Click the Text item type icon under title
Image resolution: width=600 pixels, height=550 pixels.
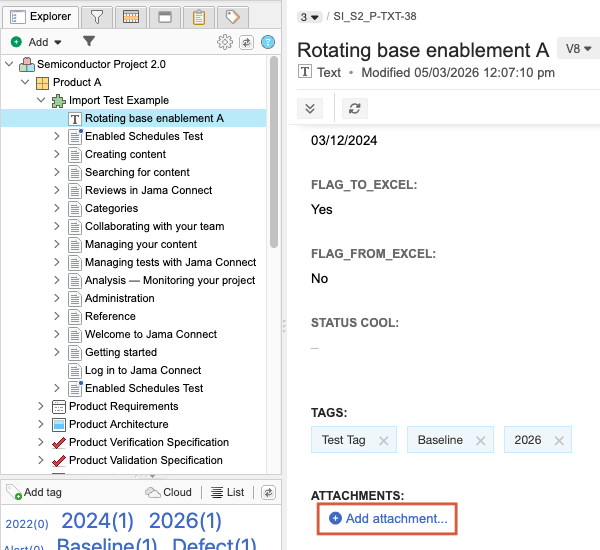point(305,71)
